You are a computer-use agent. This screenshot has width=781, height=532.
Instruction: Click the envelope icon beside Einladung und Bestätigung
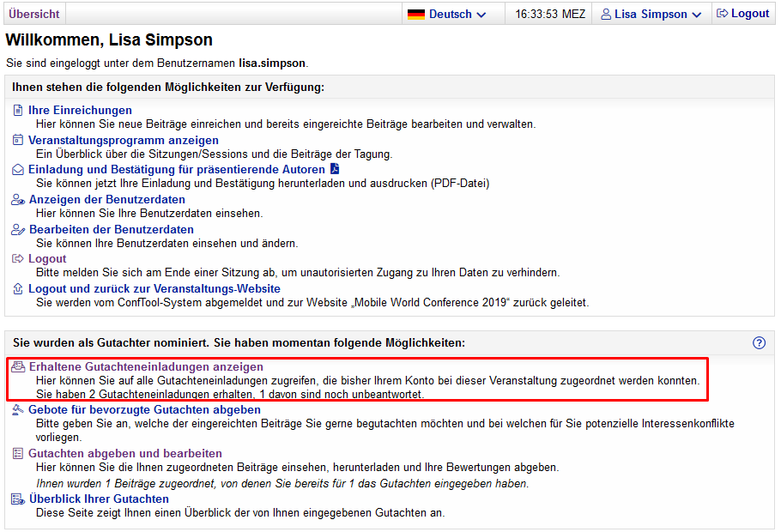click(x=18, y=170)
